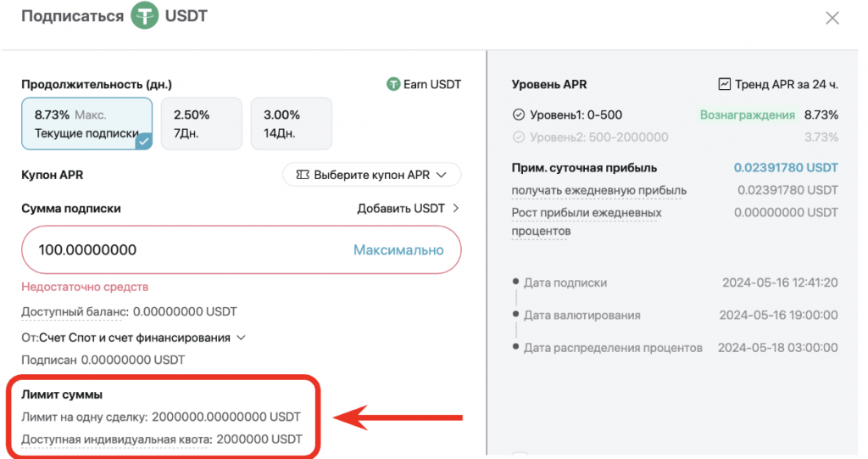The image size is (868, 459).
Task: Click the USDT Tether logo in header
Action: click(144, 16)
